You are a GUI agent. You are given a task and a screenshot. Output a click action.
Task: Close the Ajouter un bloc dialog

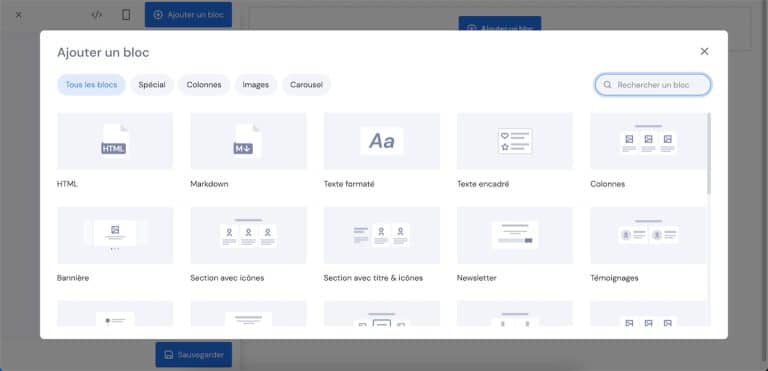coord(704,51)
